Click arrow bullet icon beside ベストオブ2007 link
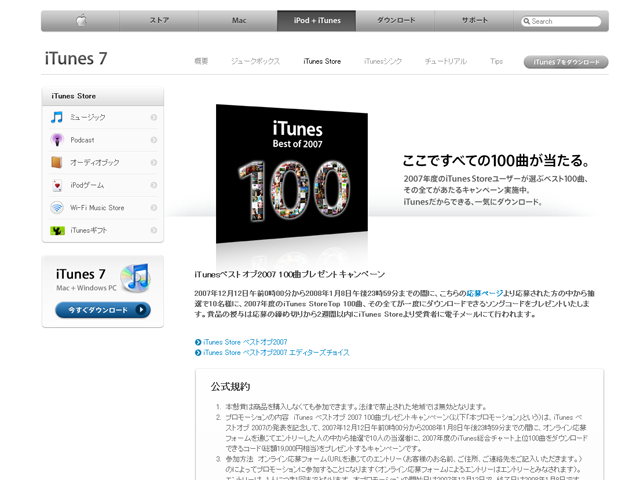This screenshot has width=640, height=480. tap(198, 342)
